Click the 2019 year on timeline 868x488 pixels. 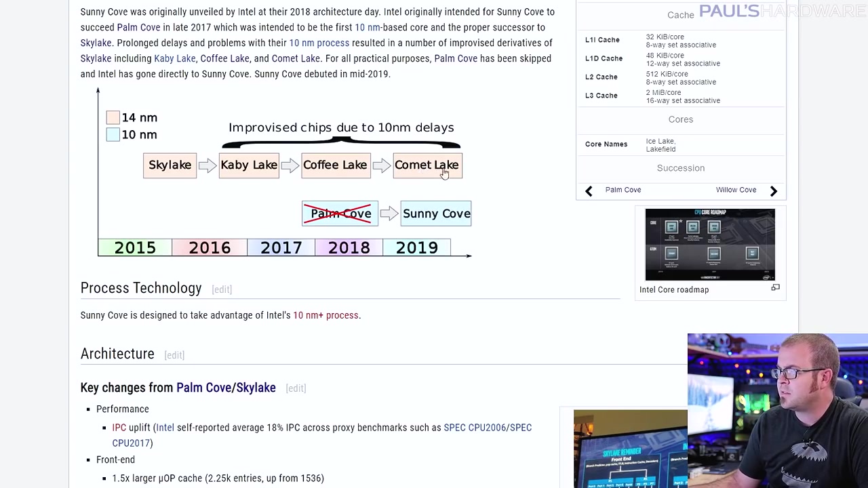417,248
